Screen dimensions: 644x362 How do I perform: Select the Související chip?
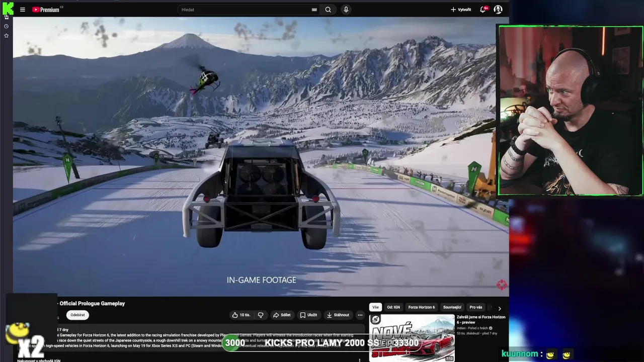coord(452,307)
